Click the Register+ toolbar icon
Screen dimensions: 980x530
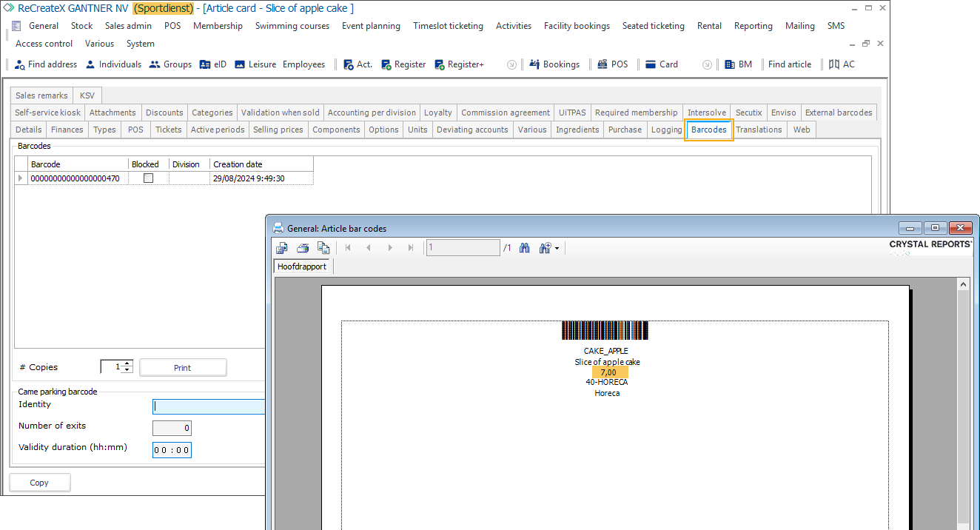[x=440, y=64]
